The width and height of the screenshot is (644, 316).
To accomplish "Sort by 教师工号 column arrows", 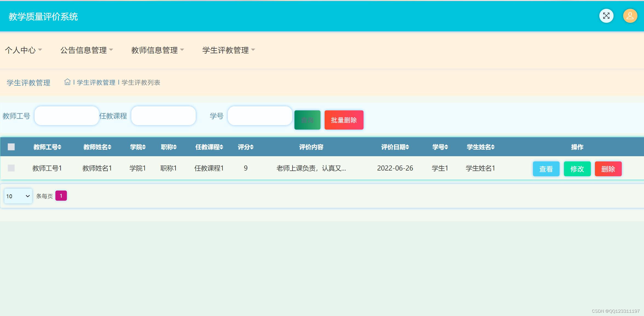I will 59,147.
